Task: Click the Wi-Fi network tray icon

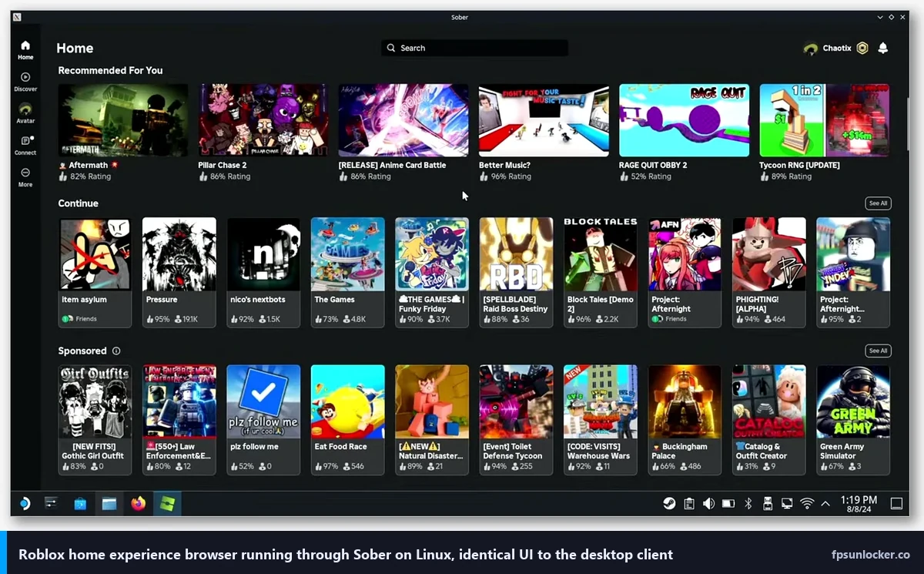Action: click(806, 503)
